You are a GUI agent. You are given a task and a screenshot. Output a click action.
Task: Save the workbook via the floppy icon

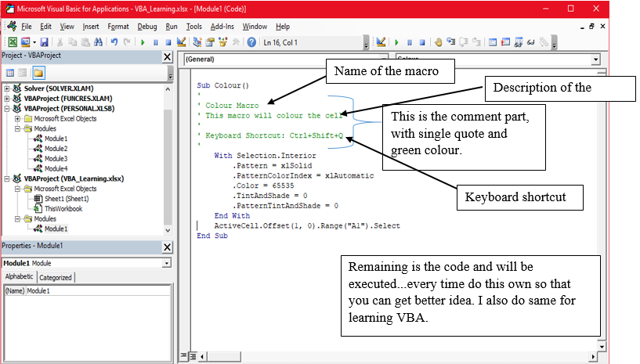click(x=44, y=42)
